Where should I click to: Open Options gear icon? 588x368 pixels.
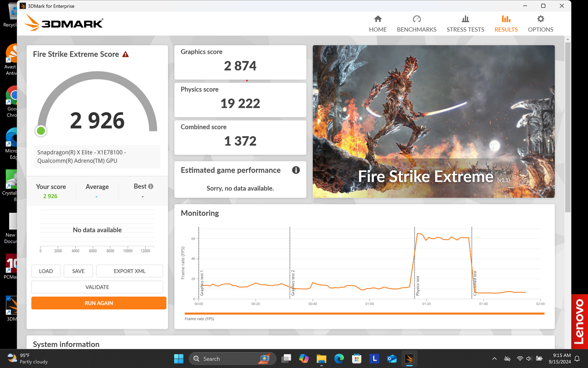(x=540, y=19)
